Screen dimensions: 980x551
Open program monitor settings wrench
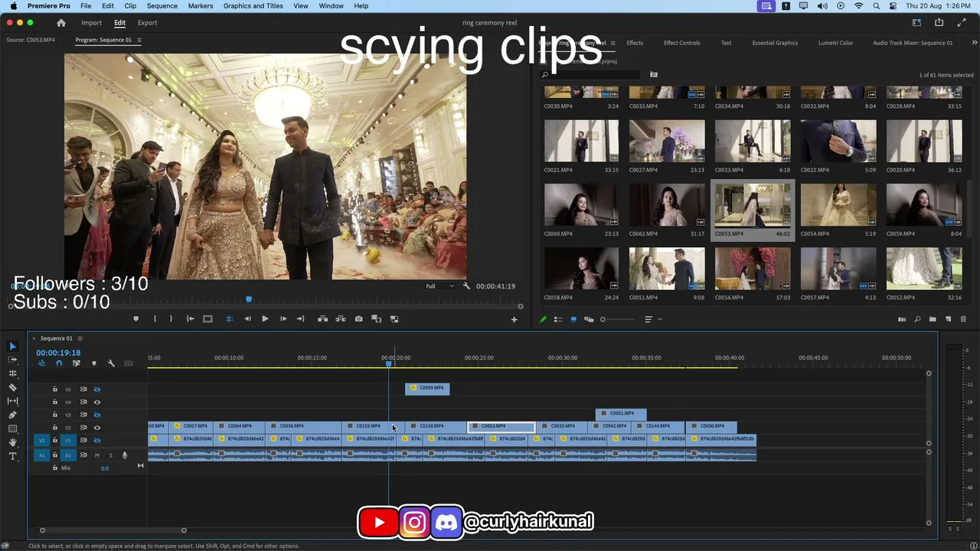click(466, 286)
